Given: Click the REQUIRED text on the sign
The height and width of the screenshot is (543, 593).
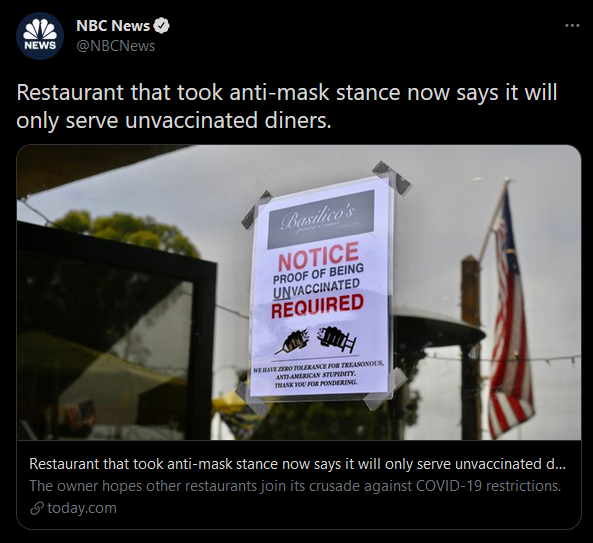Looking at the screenshot, I should click(x=317, y=307).
